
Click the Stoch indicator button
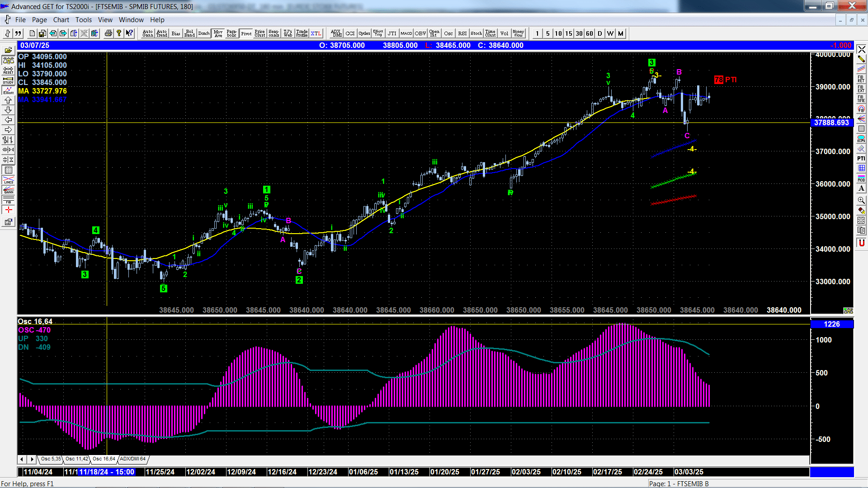[x=476, y=33]
